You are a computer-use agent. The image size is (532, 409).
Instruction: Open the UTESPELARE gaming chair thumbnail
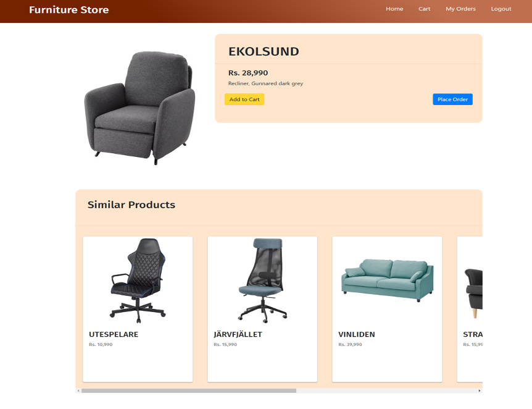138,280
